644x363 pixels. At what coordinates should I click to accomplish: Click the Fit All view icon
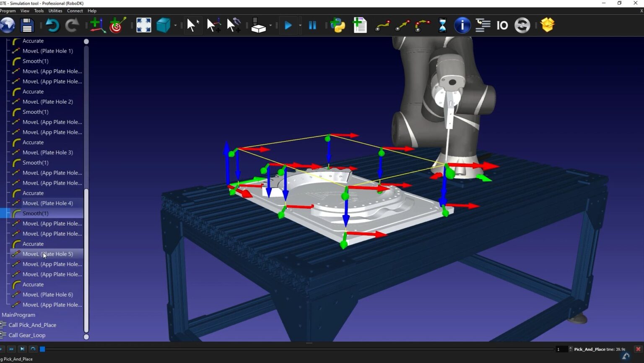click(x=143, y=25)
